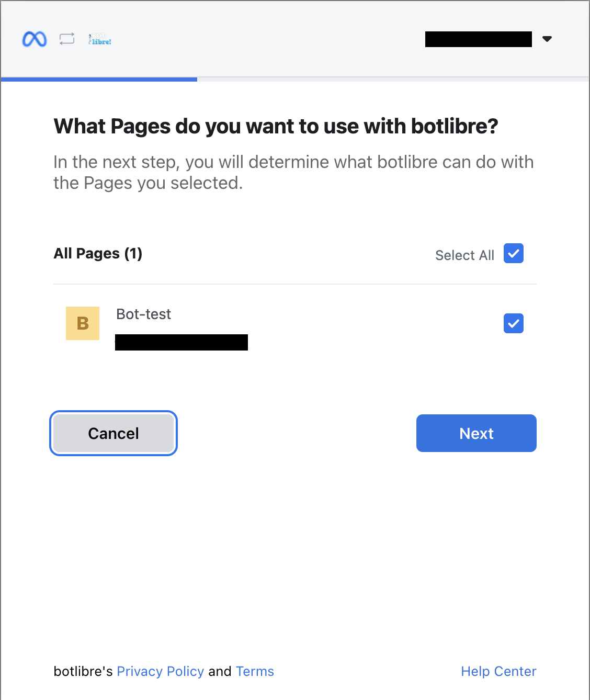
Task: Click the yellow B page avatar
Action: pos(83,323)
